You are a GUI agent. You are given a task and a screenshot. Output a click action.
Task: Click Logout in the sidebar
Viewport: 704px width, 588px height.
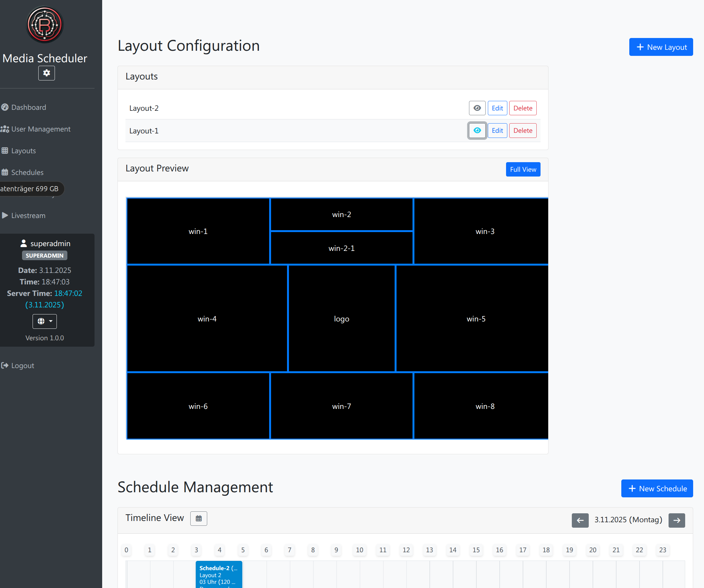(22, 366)
